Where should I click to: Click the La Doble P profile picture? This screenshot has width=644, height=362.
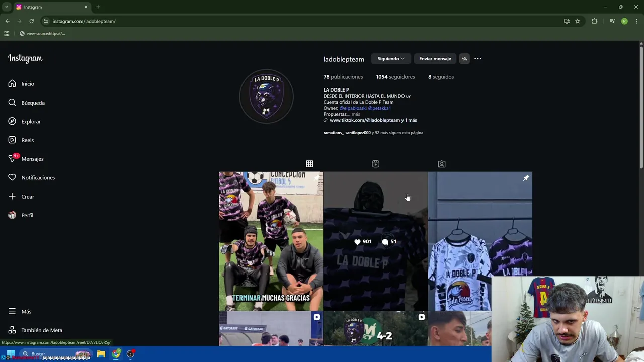[266, 96]
